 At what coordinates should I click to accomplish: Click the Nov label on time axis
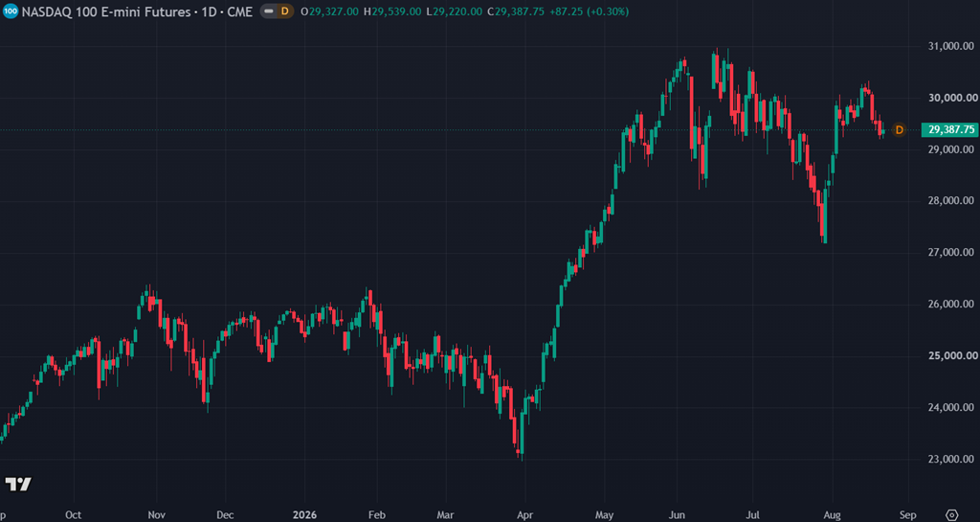click(x=156, y=515)
